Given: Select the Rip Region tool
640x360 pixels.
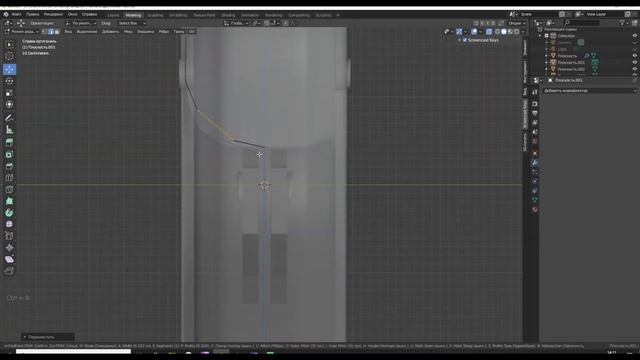Looking at the screenshot, I should (x=9, y=271).
